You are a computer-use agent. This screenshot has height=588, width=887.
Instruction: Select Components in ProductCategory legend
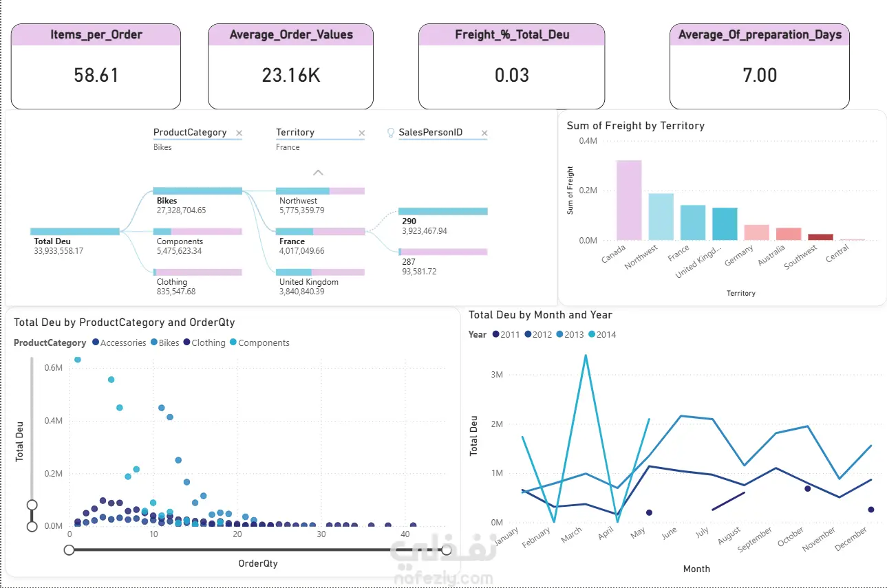coord(259,342)
